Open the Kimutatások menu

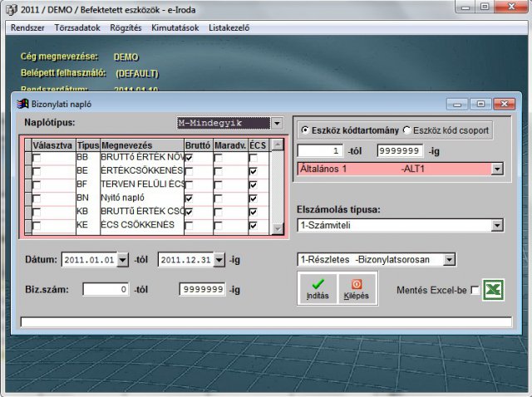[175, 27]
